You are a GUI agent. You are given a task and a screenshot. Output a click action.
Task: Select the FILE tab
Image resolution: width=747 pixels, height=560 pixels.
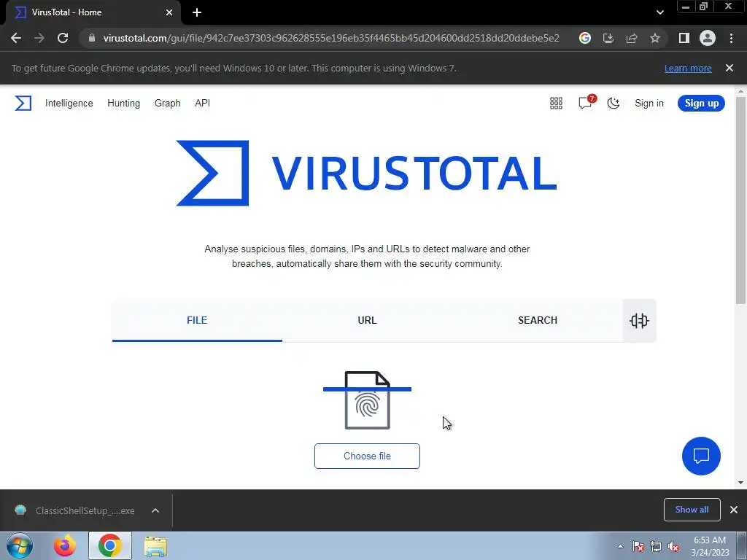[x=197, y=321]
